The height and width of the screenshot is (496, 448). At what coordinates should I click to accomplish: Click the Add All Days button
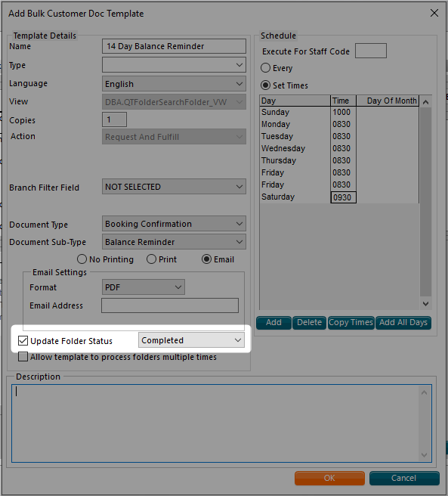(x=403, y=323)
